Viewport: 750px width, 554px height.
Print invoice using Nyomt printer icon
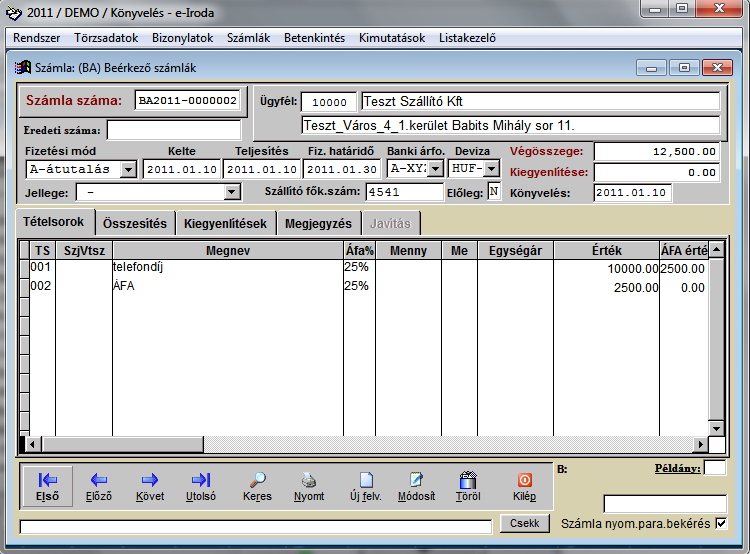click(309, 485)
